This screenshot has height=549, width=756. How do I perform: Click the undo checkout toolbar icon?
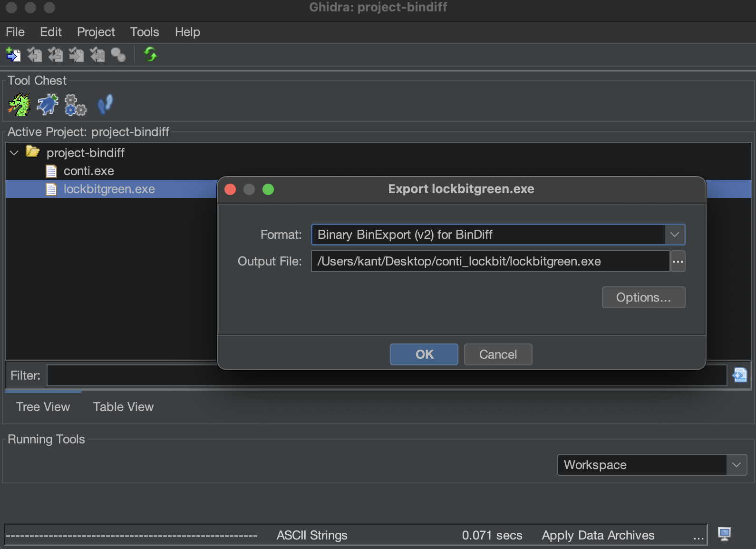pos(97,55)
